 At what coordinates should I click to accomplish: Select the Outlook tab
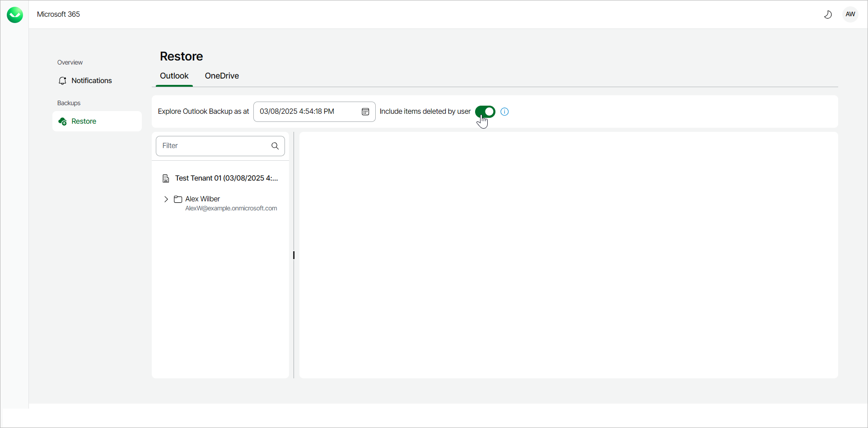click(x=174, y=76)
